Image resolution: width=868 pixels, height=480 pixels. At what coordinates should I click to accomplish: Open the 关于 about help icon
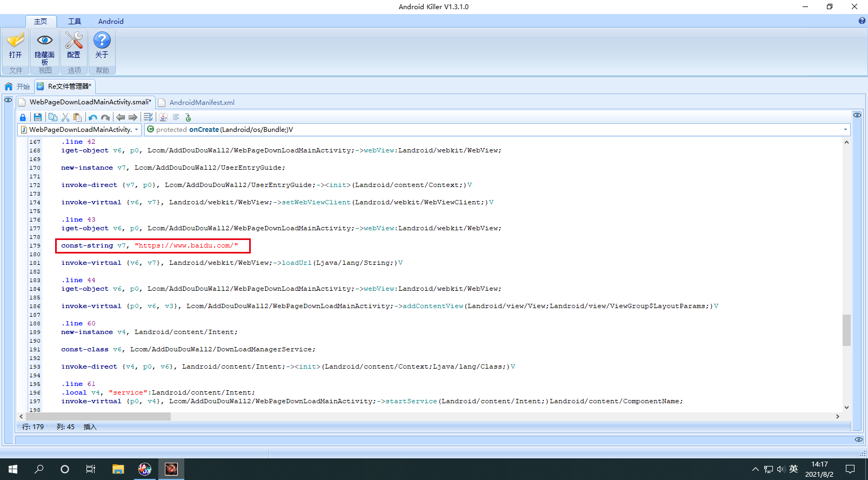102,46
